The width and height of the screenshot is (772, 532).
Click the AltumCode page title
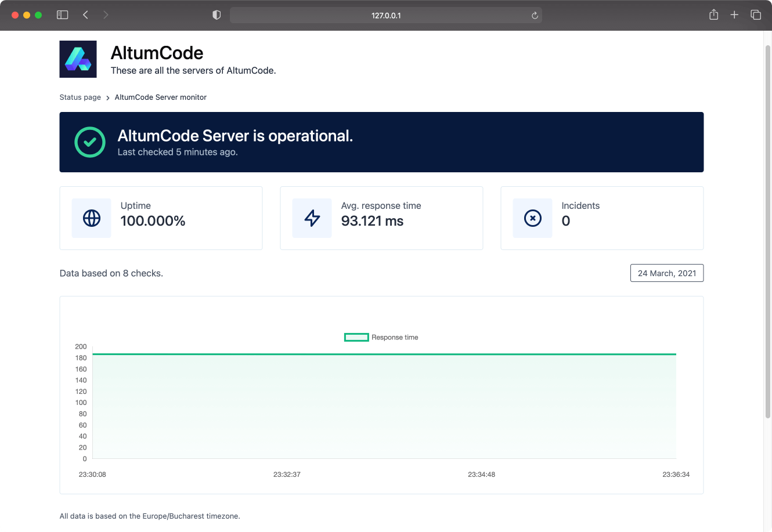(157, 53)
